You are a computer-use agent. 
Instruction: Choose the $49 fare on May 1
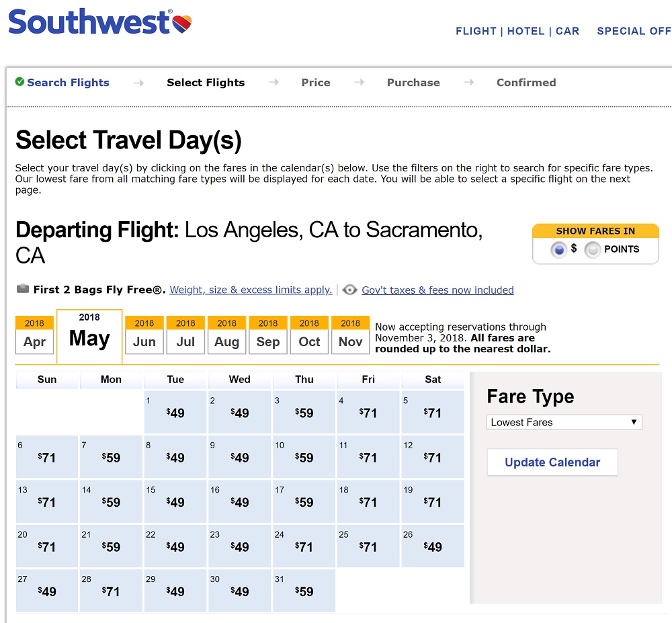tap(175, 413)
